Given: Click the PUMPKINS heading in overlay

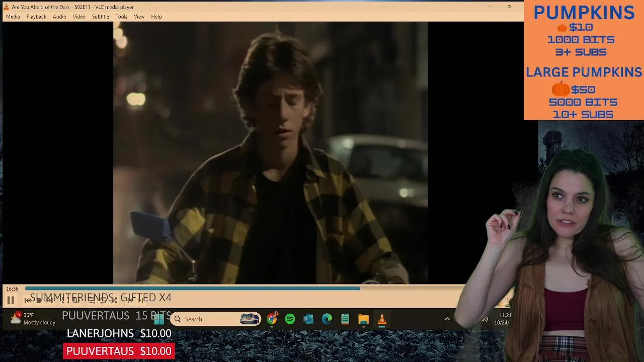Looking at the screenshot, I should [x=584, y=13].
